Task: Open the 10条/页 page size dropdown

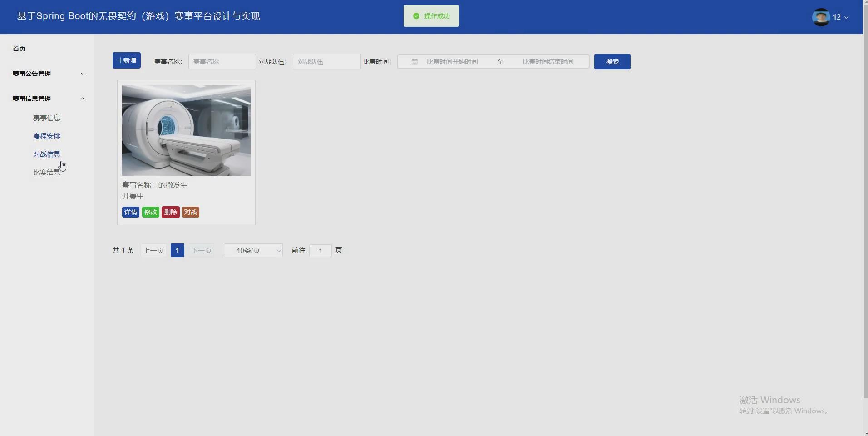Action: pos(253,250)
